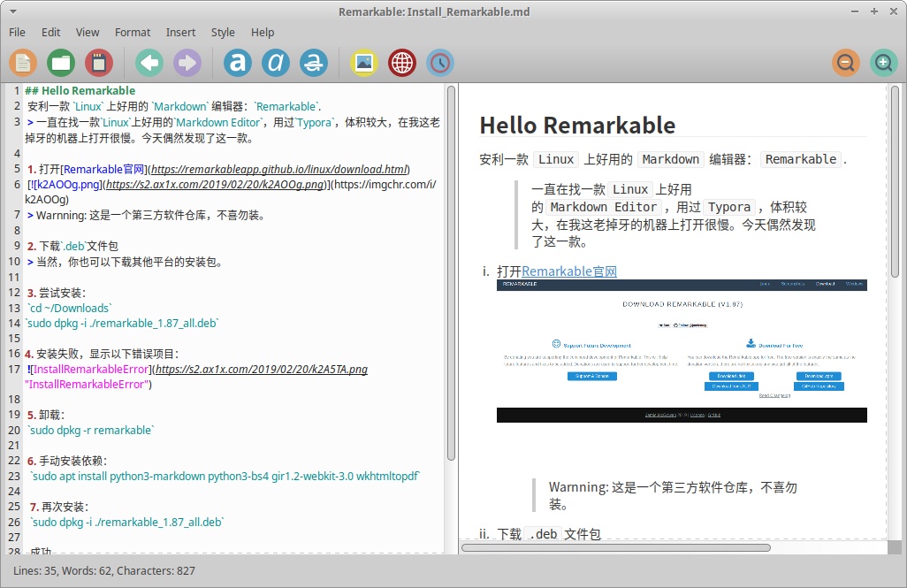This screenshot has height=588, width=907.
Task: Insert an image with the picture icon
Action: [x=364, y=63]
